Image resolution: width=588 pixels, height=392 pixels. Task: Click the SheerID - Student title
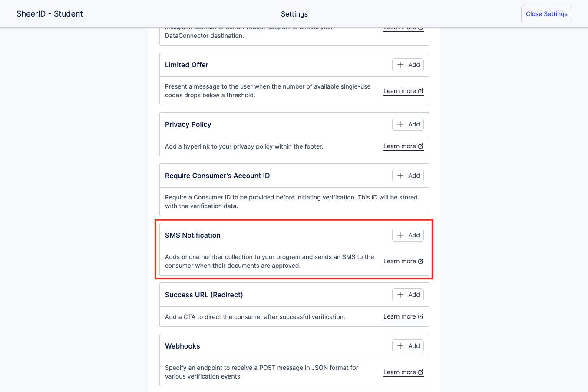pos(50,14)
